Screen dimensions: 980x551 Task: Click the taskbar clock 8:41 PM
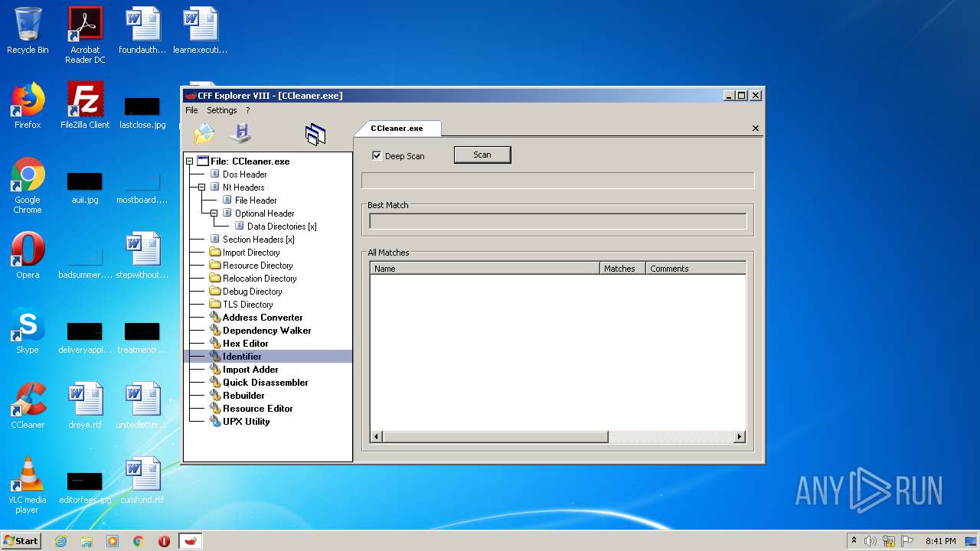pos(940,541)
